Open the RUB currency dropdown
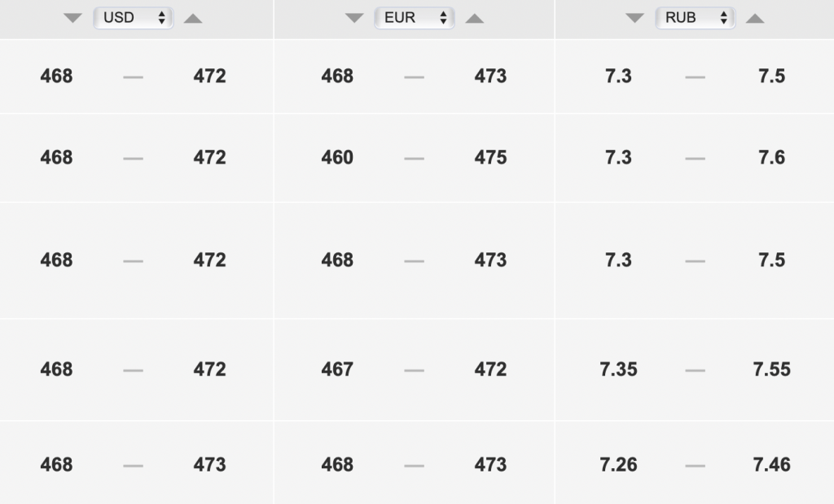 tap(696, 18)
